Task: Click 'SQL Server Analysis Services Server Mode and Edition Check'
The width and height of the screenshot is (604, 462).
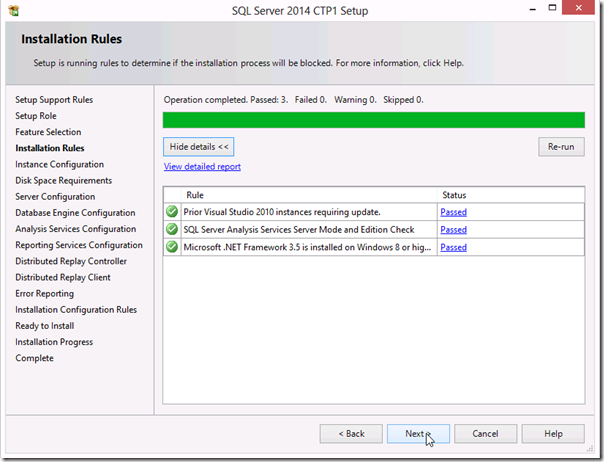Action: click(299, 230)
